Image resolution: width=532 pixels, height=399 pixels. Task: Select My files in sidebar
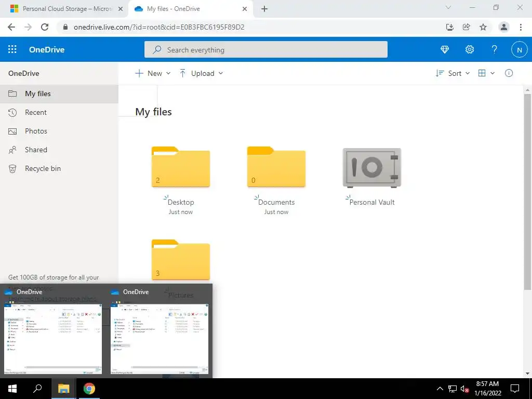click(59, 94)
